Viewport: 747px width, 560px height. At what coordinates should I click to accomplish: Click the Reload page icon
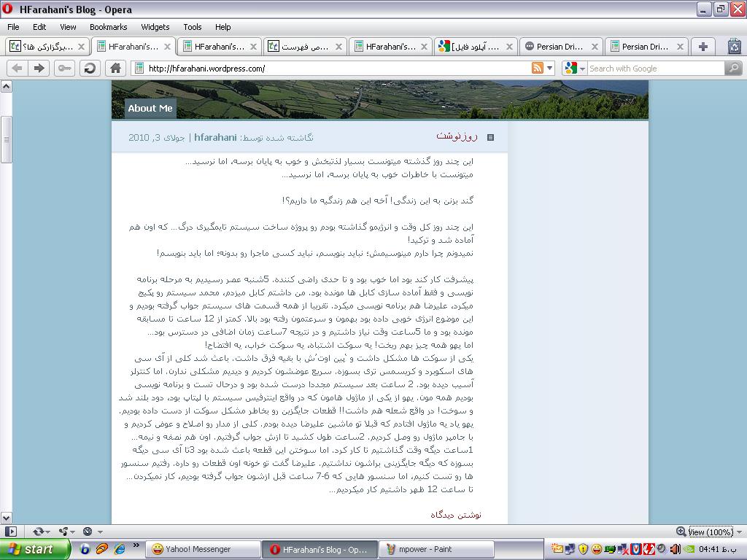tap(90, 68)
